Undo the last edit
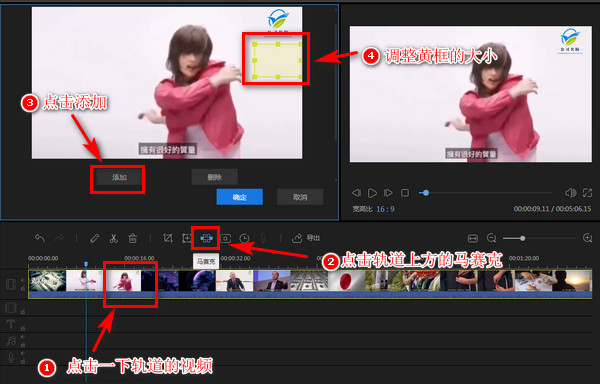Image resolution: width=600 pixels, height=384 pixels. click(x=40, y=238)
